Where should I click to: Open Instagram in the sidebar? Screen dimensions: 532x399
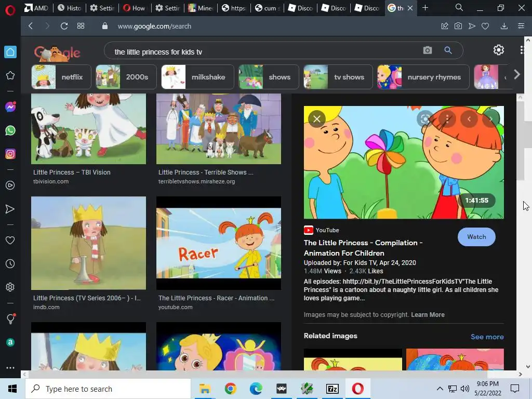(x=10, y=154)
